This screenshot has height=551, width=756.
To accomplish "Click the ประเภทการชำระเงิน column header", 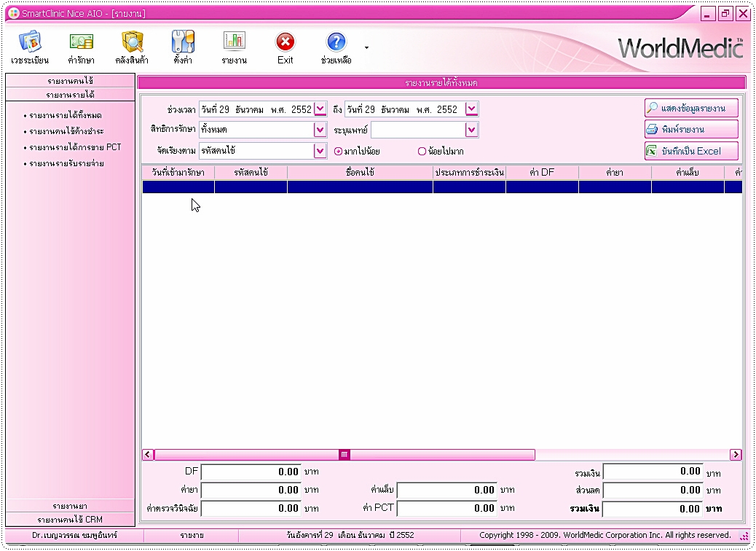I will coord(470,172).
